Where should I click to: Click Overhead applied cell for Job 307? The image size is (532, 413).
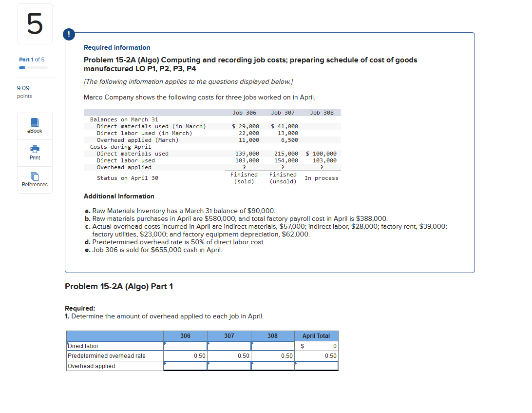[x=229, y=366]
